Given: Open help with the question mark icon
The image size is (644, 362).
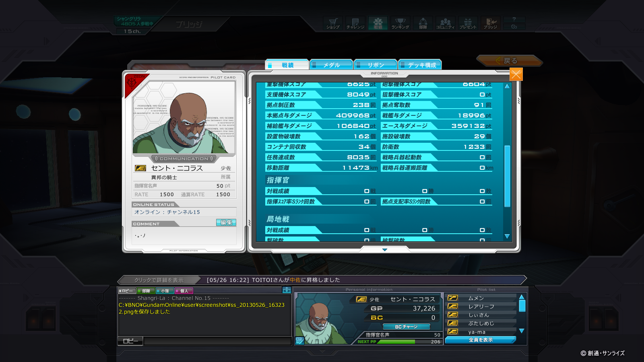Looking at the screenshot, I should tap(514, 19).
